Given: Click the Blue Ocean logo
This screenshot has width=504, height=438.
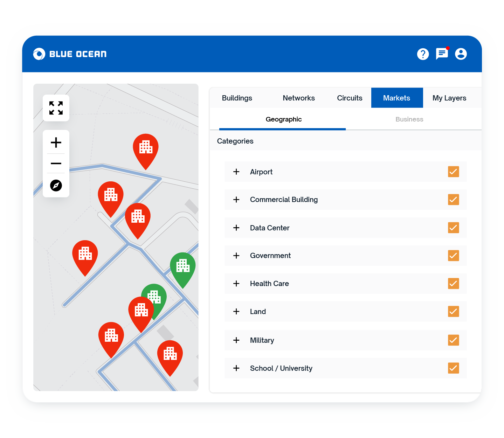Looking at the screenshot, I should click(x=70, y=54).
